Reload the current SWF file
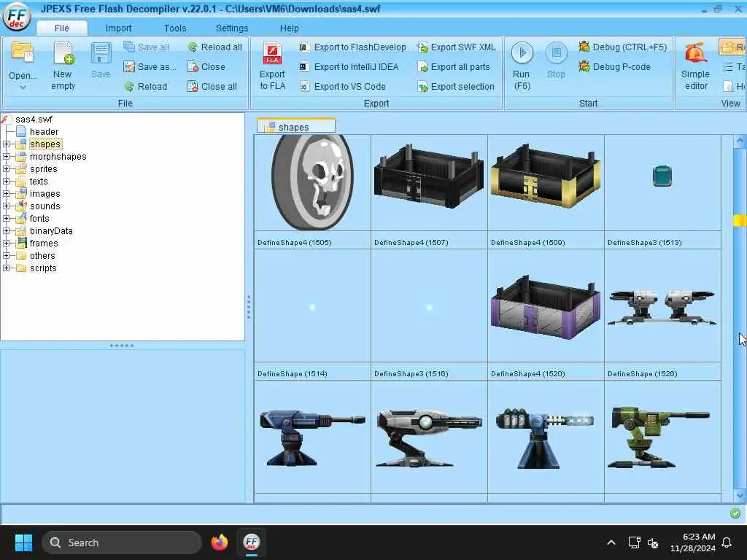Image resolution: width=747 pixels, height=560 pixels. click(x=146, y=87)
